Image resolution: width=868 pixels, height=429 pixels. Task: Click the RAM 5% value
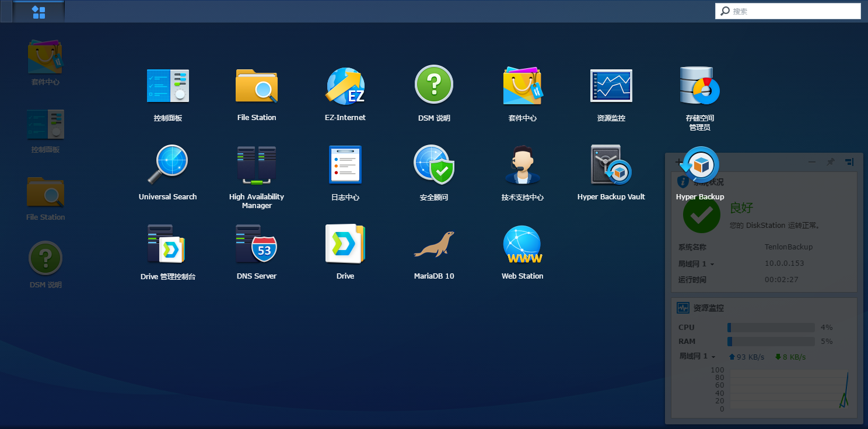[827, 342]
